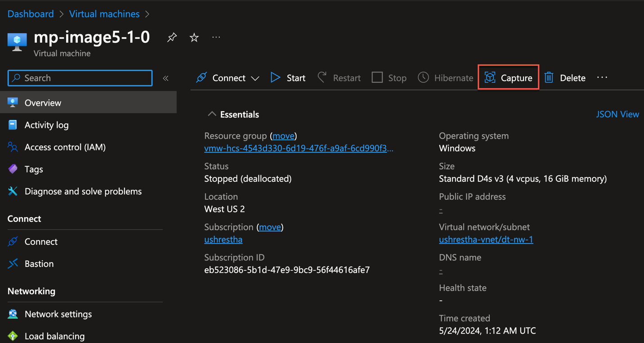Click the Hibernate clock icon
The image size is (644, 343).
point(423,77)
